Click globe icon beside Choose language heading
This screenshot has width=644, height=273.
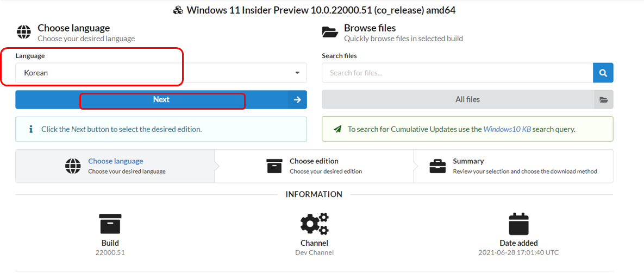24,33
